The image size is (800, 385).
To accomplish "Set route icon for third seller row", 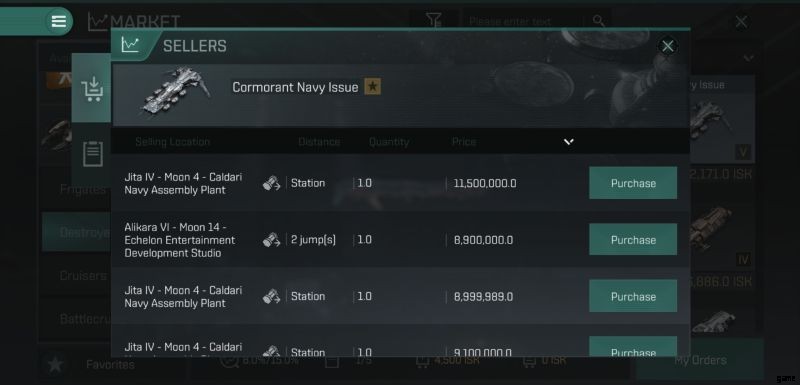I will tap(271, 296).
